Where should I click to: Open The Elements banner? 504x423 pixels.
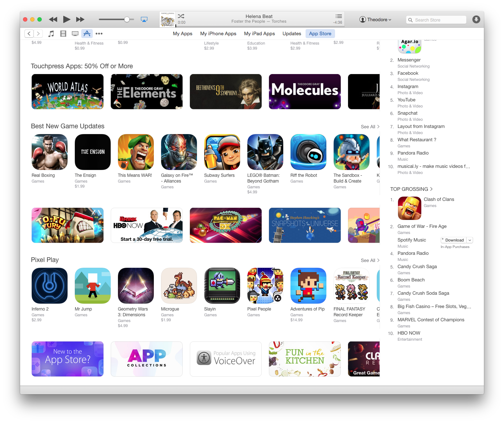click(147, 92)
